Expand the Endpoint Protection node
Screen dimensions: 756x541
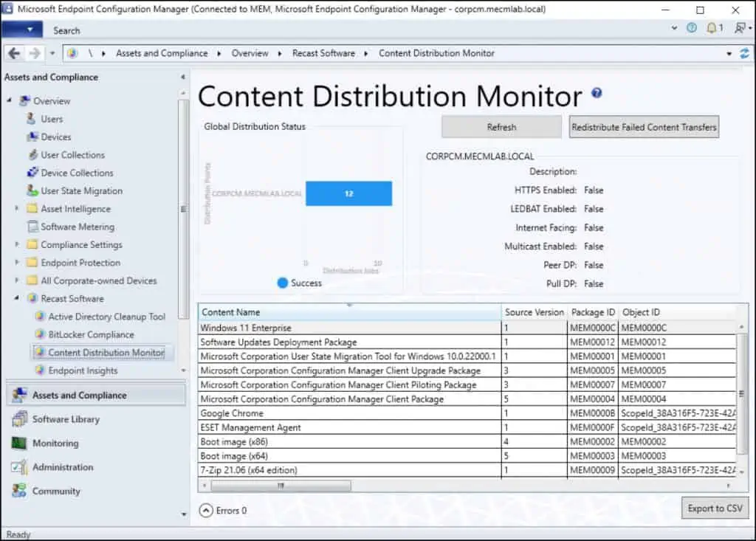click(17, 262)
